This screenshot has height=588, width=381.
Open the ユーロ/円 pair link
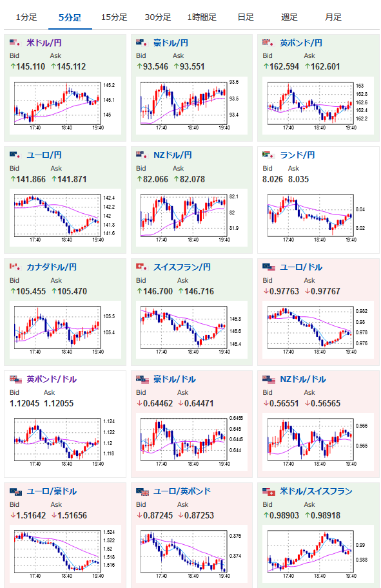44,155
